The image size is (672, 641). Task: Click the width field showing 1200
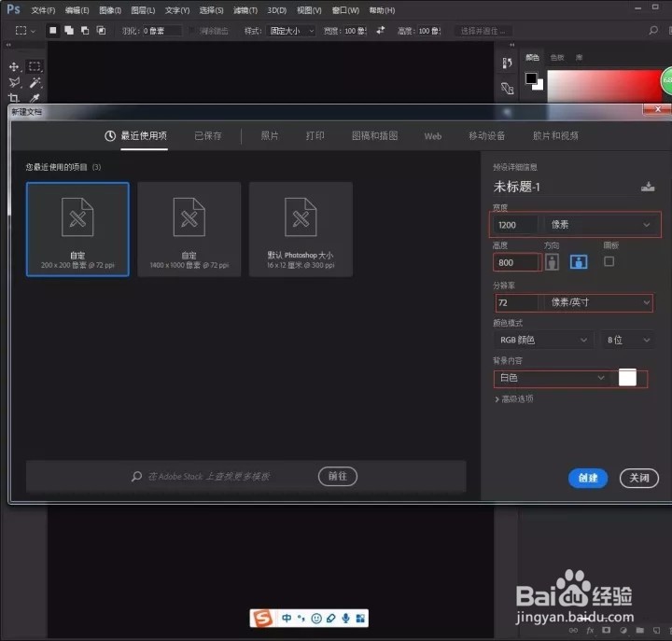click(516, 225)
